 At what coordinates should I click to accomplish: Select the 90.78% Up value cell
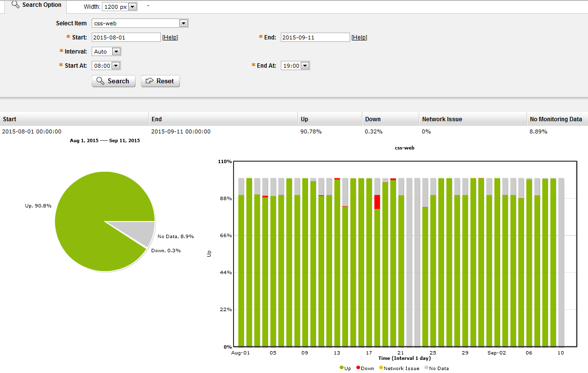(x=311, y=131)
